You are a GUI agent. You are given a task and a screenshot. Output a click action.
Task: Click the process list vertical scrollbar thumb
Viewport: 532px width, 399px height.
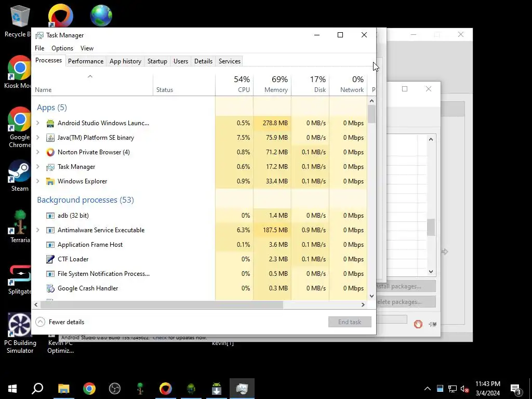pos(372,114)
